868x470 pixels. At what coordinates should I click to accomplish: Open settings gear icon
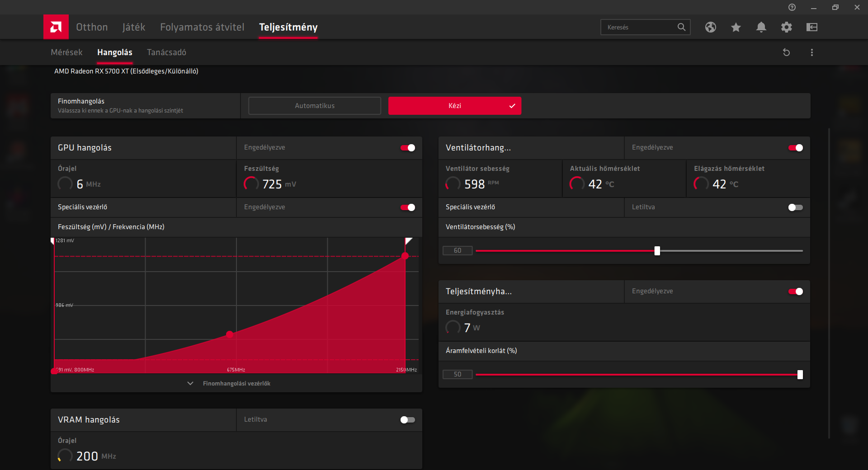pyautogui.click(x=787, y=27)
